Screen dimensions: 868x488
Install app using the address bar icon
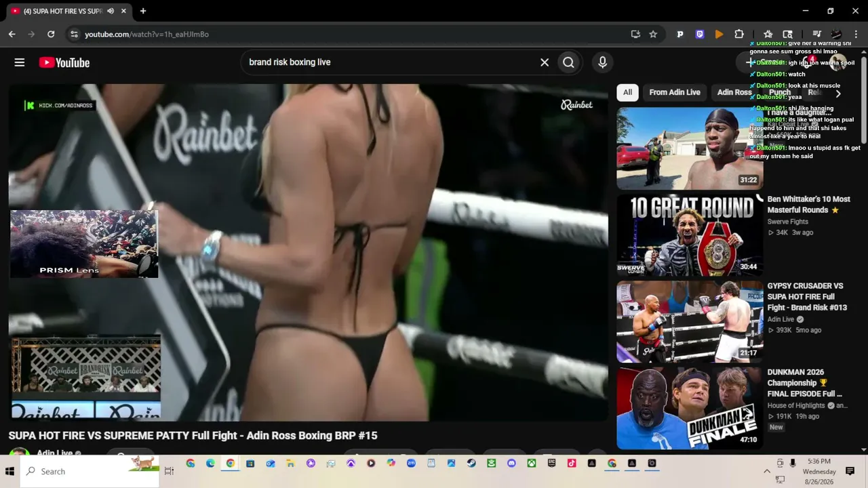(x=635, y=34)
